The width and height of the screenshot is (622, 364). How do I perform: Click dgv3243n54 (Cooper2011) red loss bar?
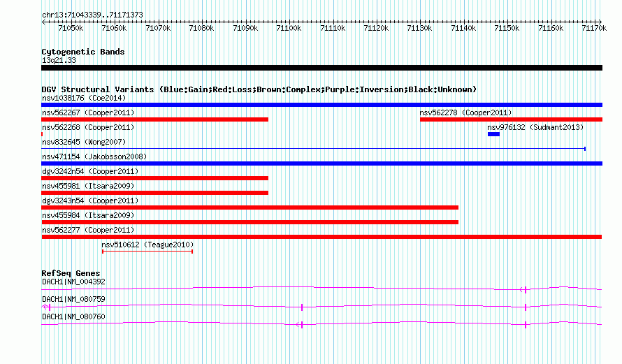pyautogui.click(x=250, y=208)
